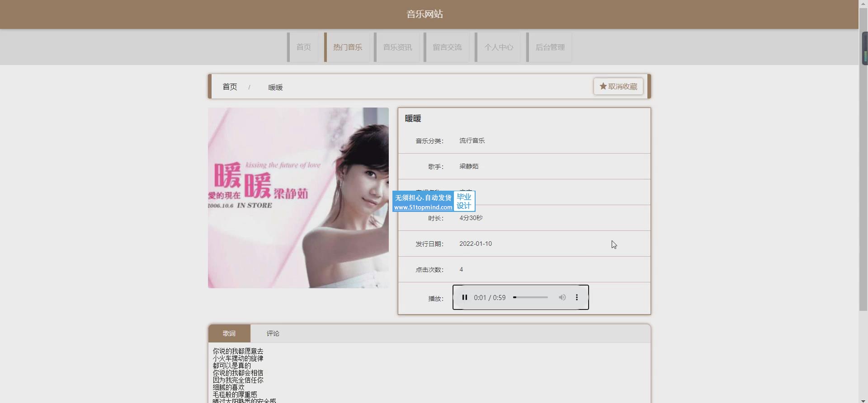
Task: Click the 音乐网站 site title
Action: [x=425, y=14]
